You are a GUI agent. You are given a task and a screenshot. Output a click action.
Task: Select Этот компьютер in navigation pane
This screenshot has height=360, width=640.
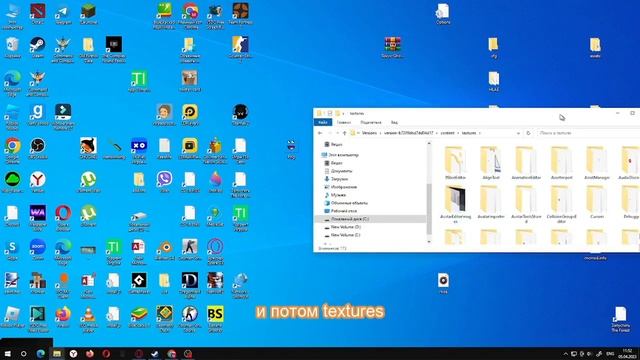(340, 155)
